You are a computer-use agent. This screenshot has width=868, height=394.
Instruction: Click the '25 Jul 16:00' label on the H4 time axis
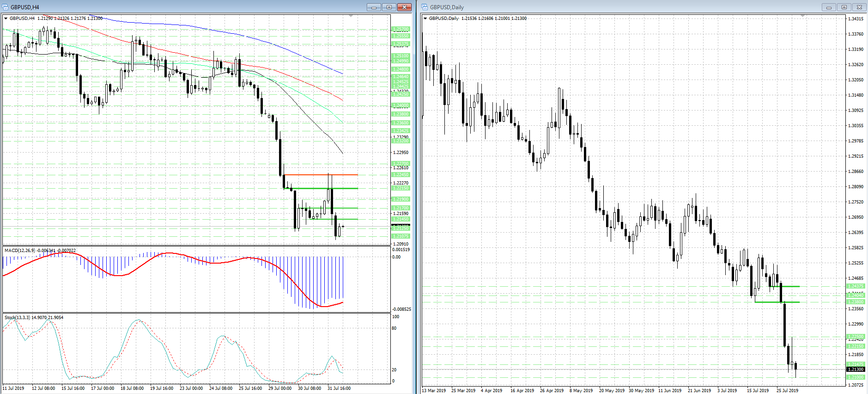pos(250,388)
